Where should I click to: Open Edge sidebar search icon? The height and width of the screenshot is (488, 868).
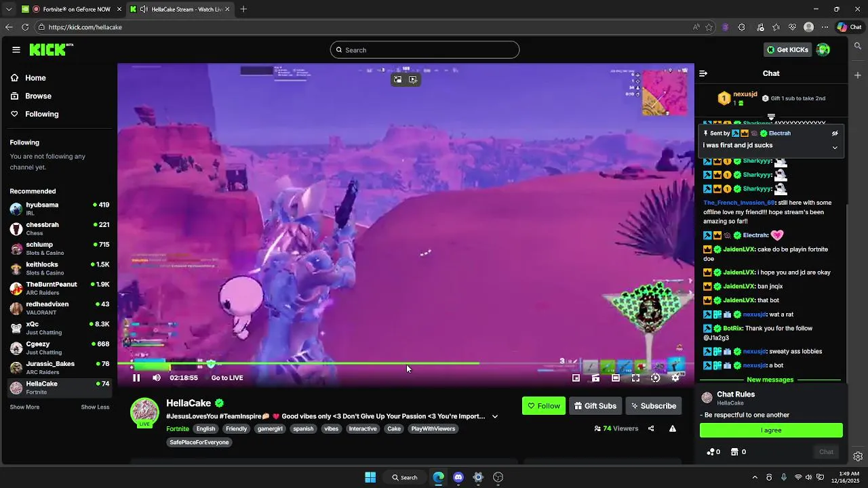pyautogui.click(x=858, y=46)
